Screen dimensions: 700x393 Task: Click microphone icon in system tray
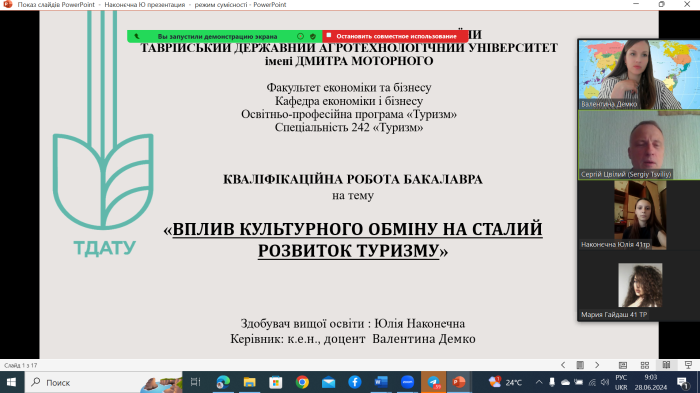click(552, 382)
